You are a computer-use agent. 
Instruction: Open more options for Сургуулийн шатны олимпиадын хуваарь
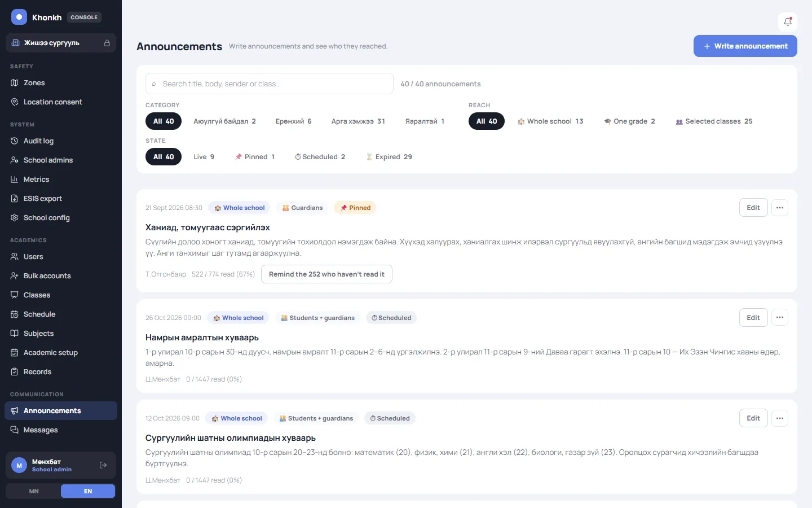coord(780,418)
